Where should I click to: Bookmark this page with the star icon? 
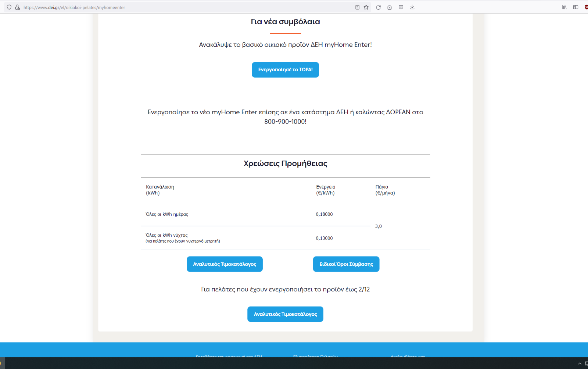click(x=366, y=7)
